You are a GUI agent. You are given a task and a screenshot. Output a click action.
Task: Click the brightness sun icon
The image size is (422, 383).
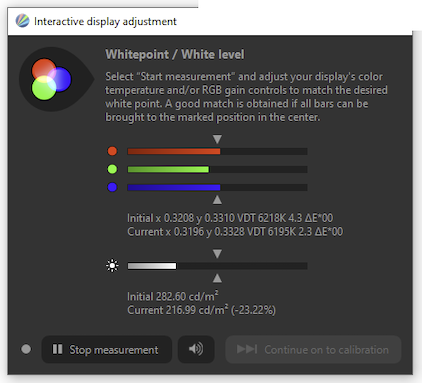coord(112,266)
